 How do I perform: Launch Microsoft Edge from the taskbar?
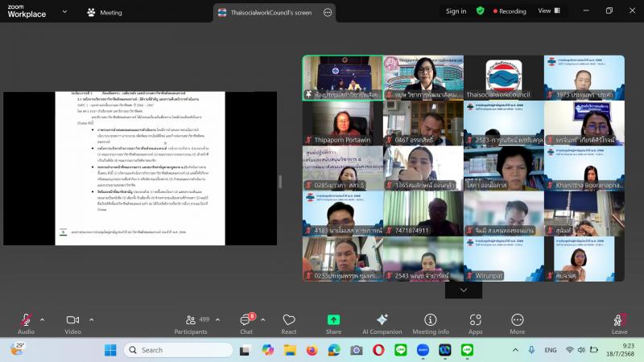[334, 350]
